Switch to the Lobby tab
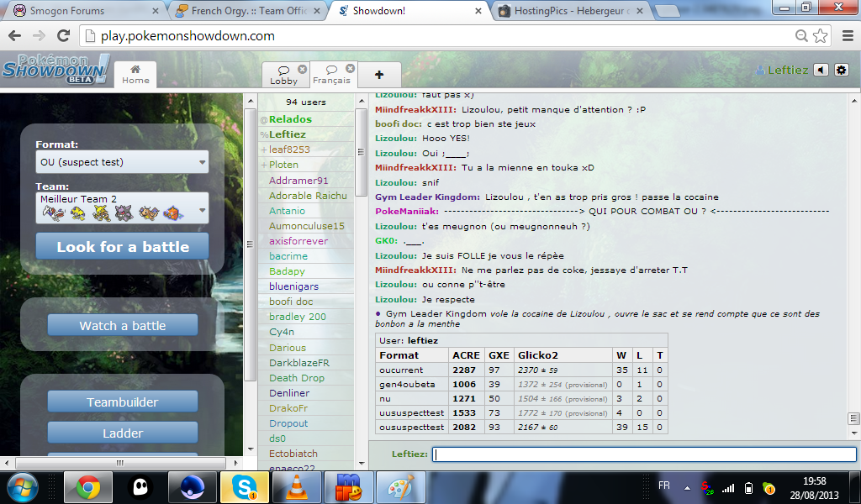Image resolution: width=861 pixels, height=504 pixels. pyautogui.click(x=283, y=75)
